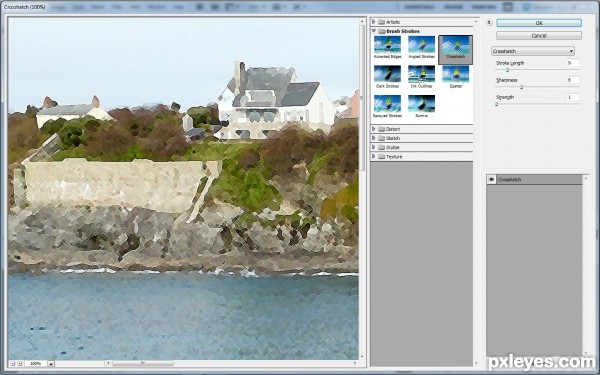Click the Sharpness value field
Viewport: 600px width, 375px height.
pyautogui.click(x=573, y=80)
